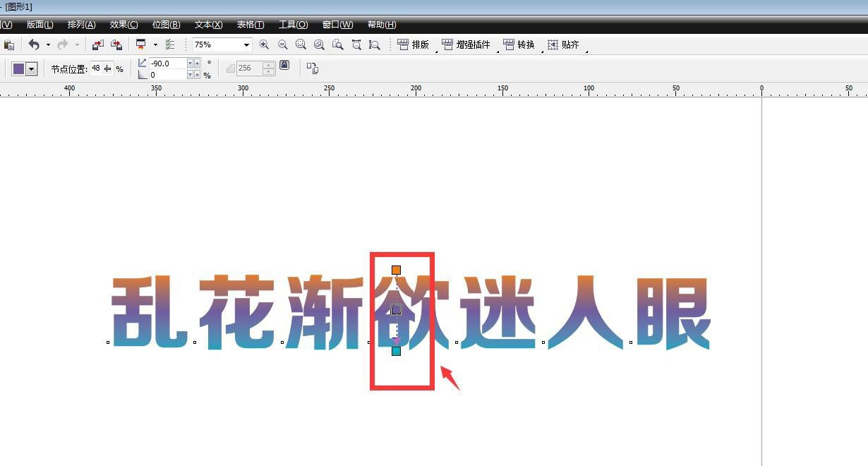The image size is (868, 466).
Task: Open the 文本(X) menu
Action: pos(207,24)
